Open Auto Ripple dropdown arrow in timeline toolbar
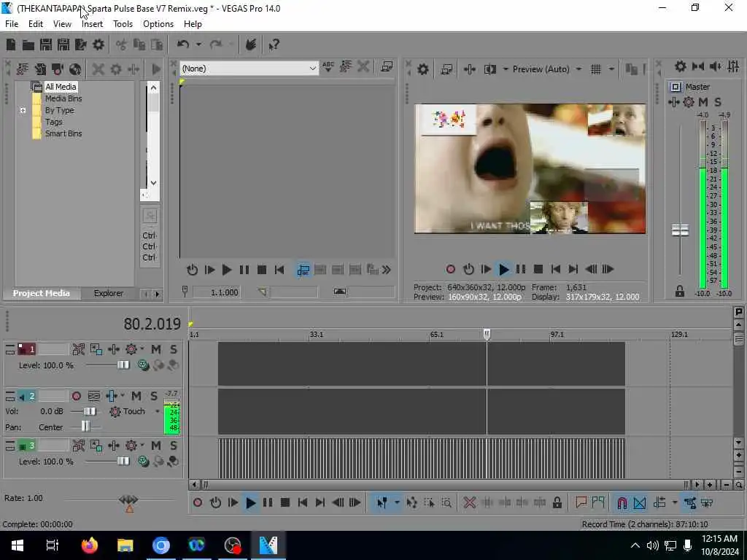 (675, 503)
